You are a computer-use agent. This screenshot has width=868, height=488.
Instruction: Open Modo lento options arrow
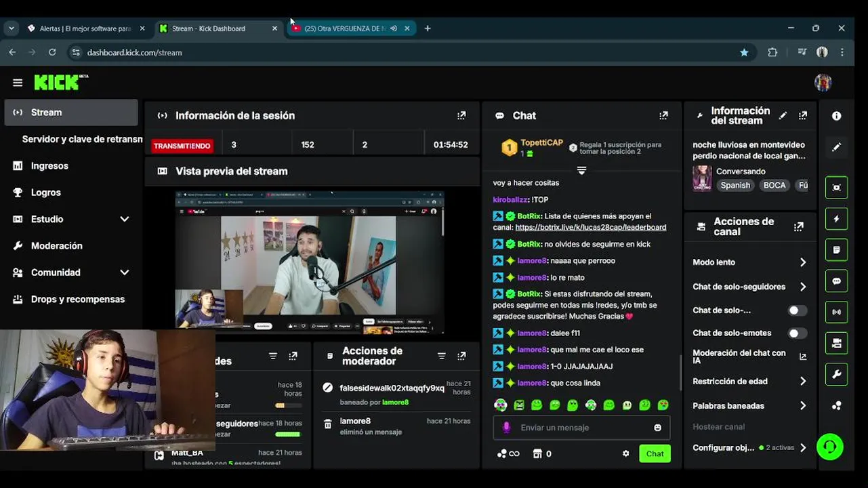coord(803,262)
